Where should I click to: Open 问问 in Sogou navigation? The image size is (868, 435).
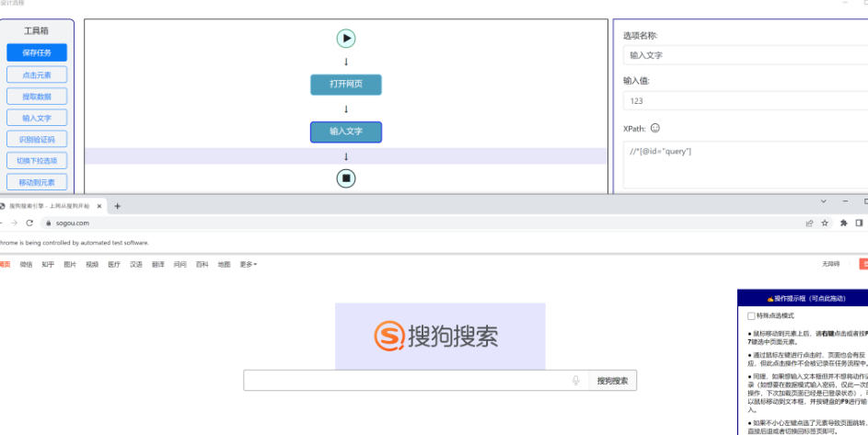pyautogui.click(x=179, y=265)
